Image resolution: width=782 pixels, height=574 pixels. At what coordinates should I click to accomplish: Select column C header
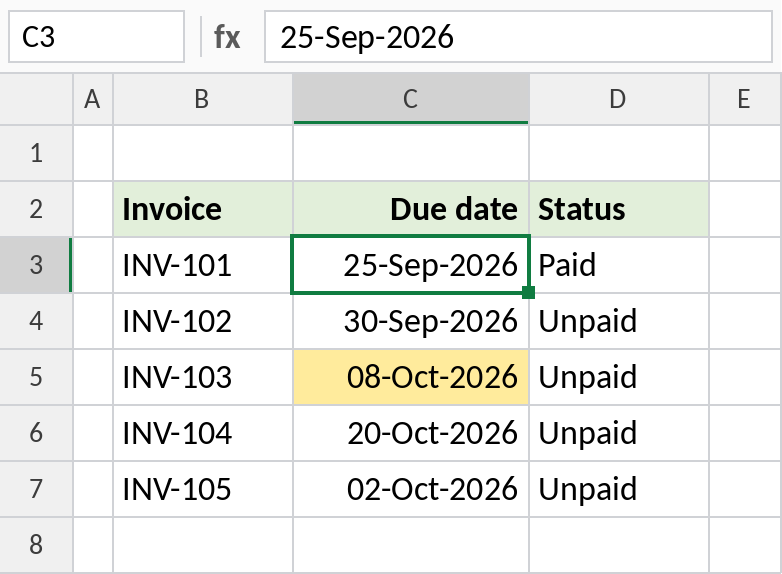tap(411, 99)
